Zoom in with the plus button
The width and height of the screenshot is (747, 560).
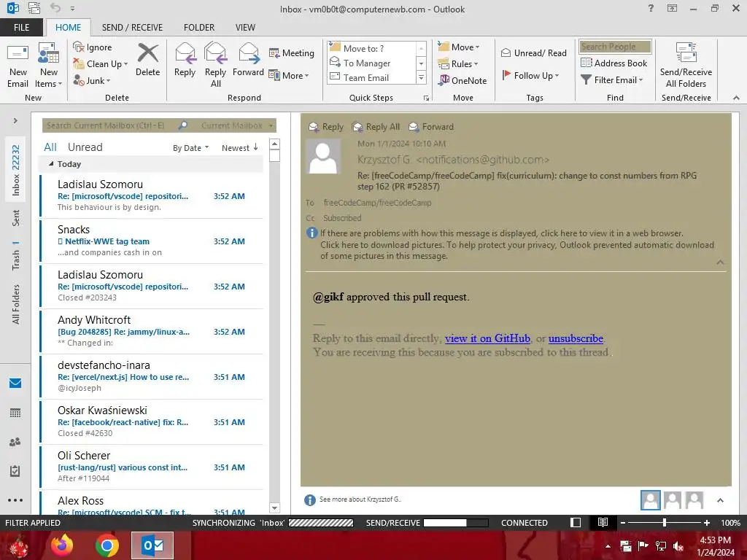(x=706, y=523)
